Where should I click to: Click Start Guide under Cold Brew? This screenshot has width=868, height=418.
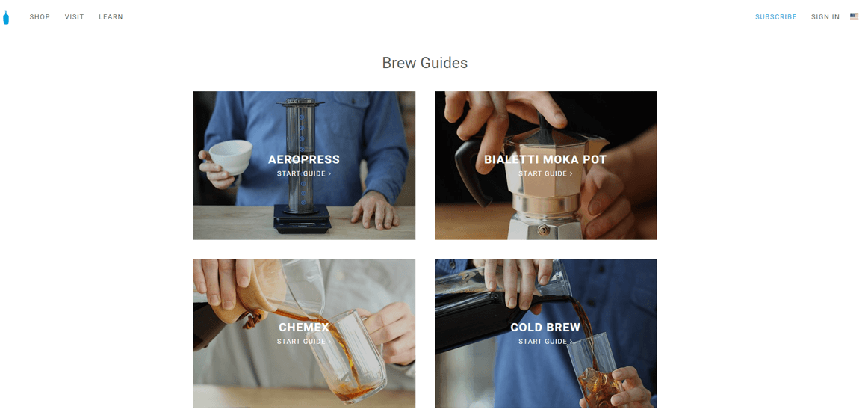(x=545, y=342)
